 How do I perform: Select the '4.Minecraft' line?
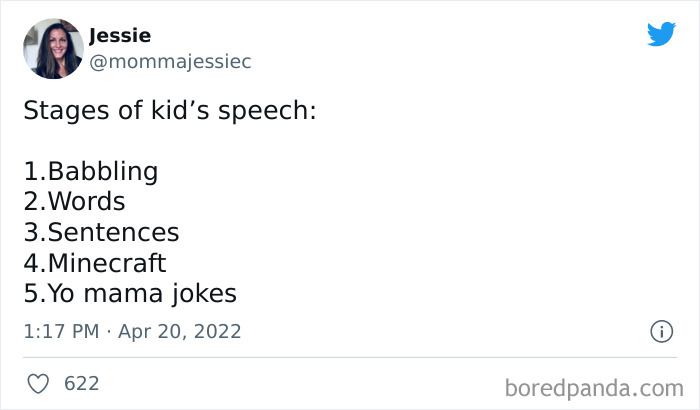(x=95, y=263)
